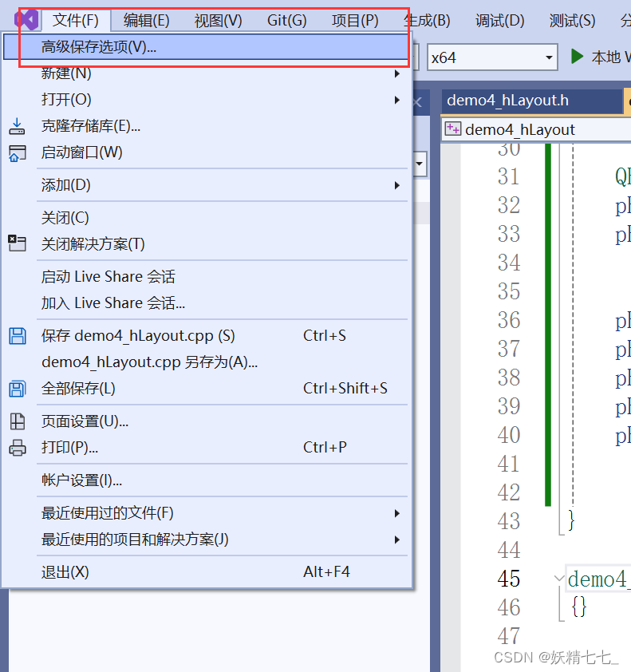This screenshot has height=672, width=631.
Task: Select 高级保存选项(V)... menu entry
Action: click(x=206, y=47)
